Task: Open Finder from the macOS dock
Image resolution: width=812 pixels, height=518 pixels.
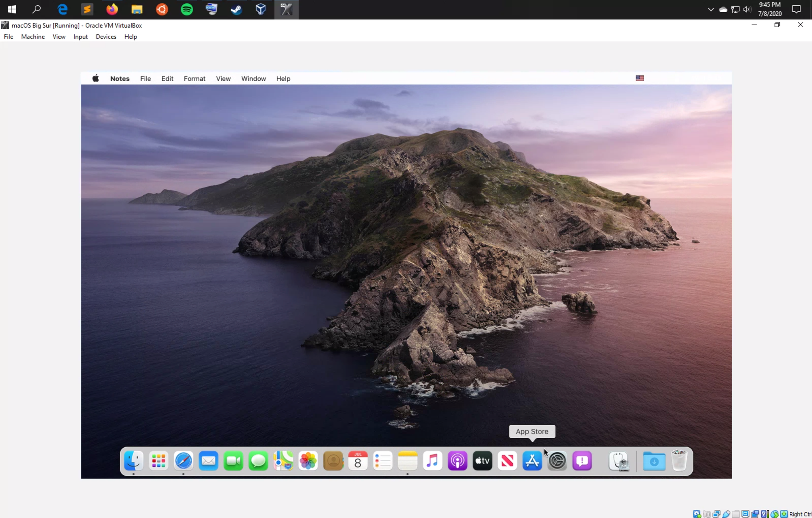Action: (x=134, y=460)
